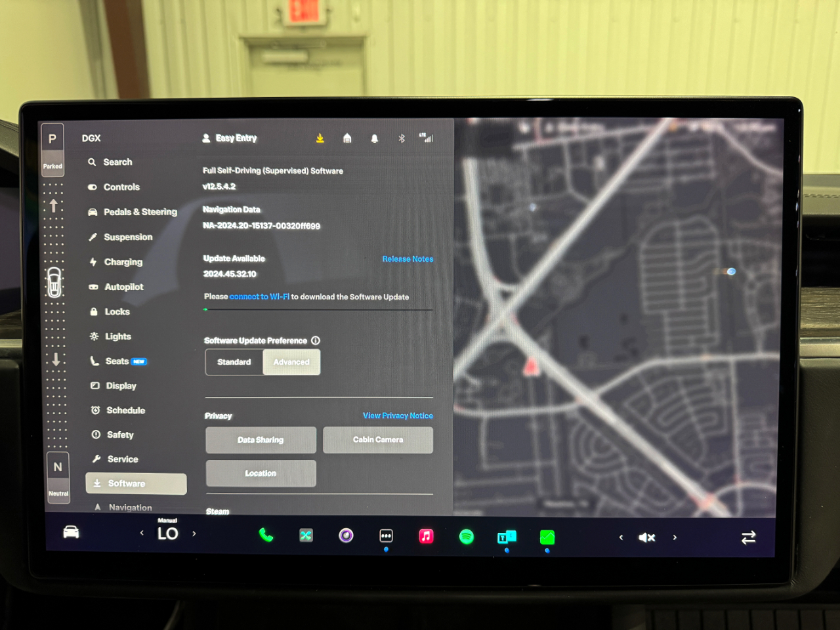The height and width of the screenshot is (630, 840).
Task: Tap the DGX vehicle name
Action: 91,138
